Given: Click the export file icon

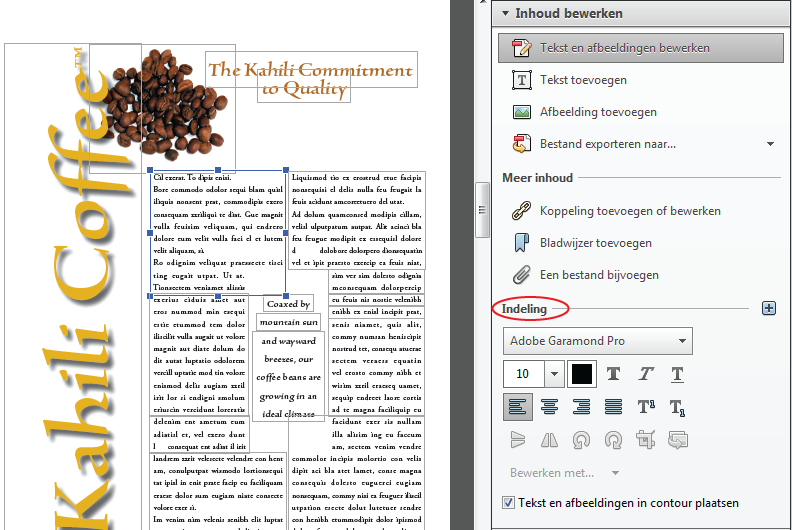Looking at the screenshot, I should point(522,144).
